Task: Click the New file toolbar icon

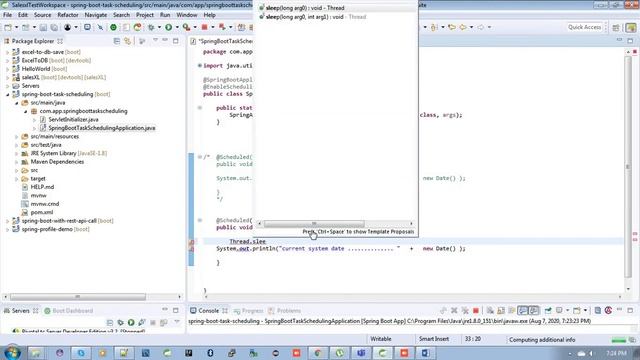Action: click(8, 27)
